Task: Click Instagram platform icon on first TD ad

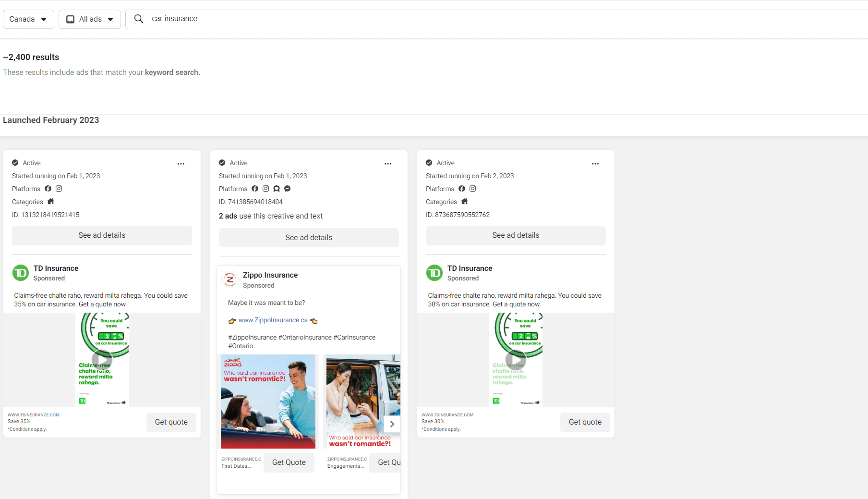Action: click(59, 189)
